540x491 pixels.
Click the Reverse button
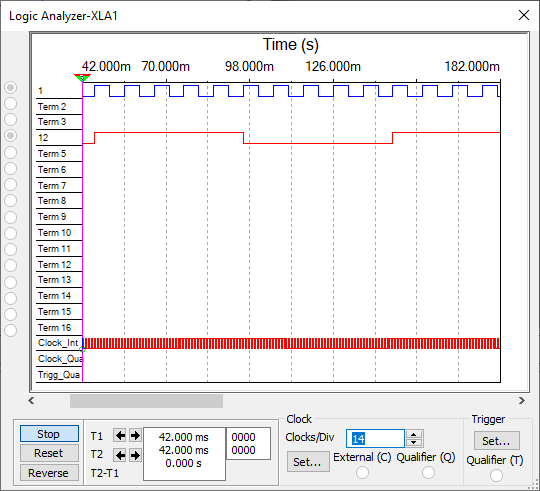(x=49, y=473)
